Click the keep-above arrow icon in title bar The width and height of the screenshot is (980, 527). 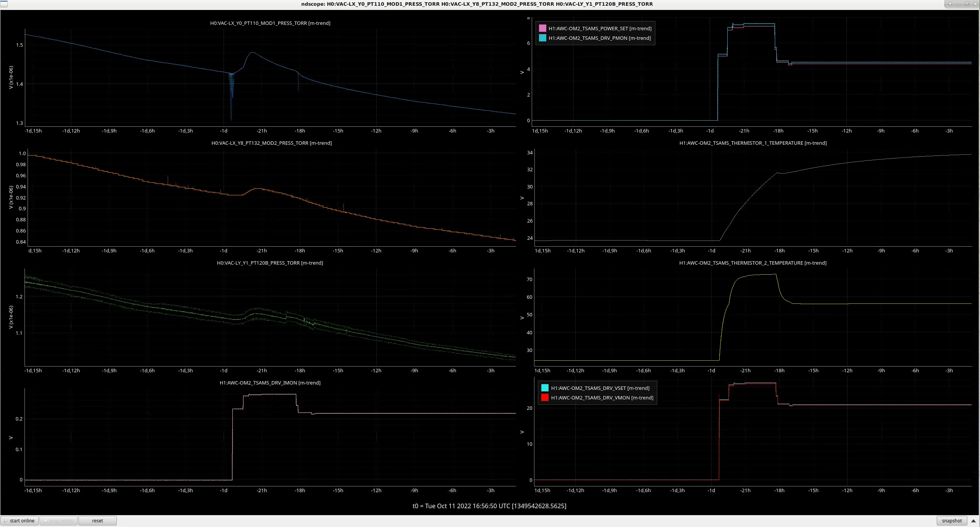point(950,4)
